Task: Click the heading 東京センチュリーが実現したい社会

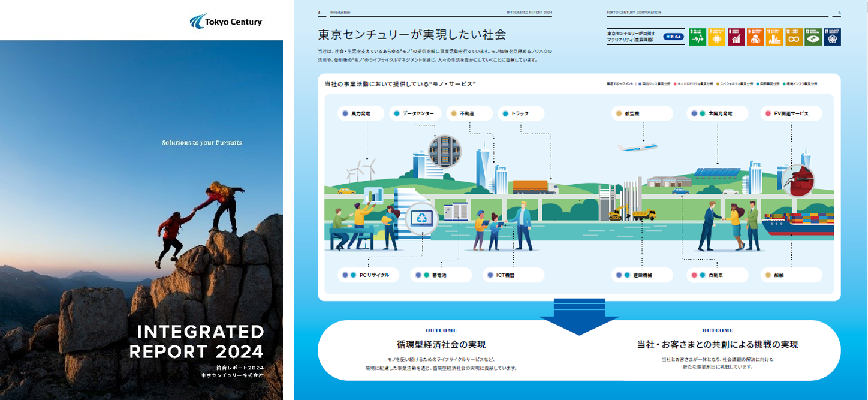Action: [x=412, y=34]
